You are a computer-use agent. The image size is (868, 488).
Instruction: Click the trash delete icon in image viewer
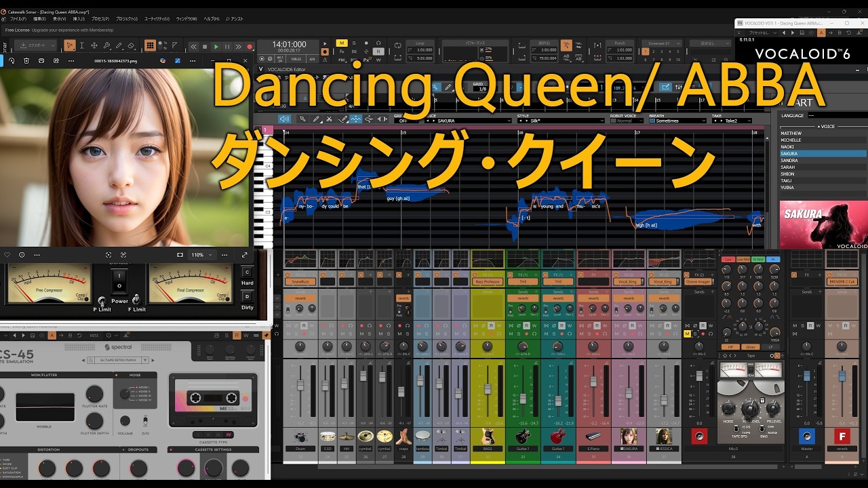click(x=26, y=60)
